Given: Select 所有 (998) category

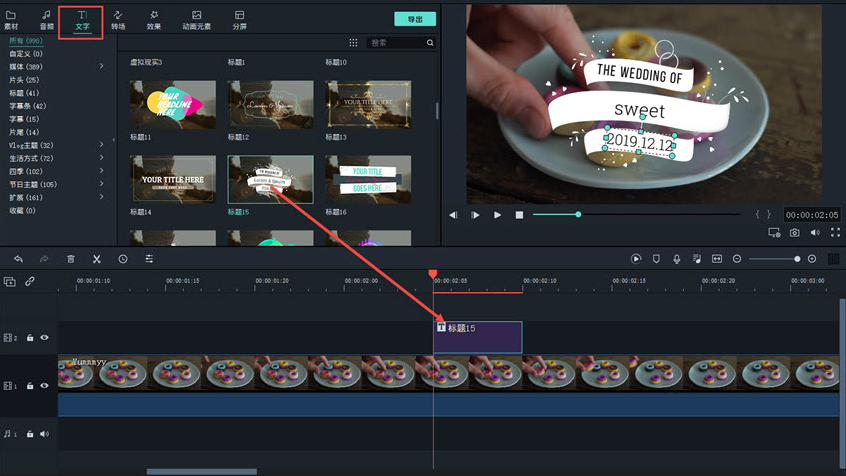Looking at the screenshot, I should (25, 40).
